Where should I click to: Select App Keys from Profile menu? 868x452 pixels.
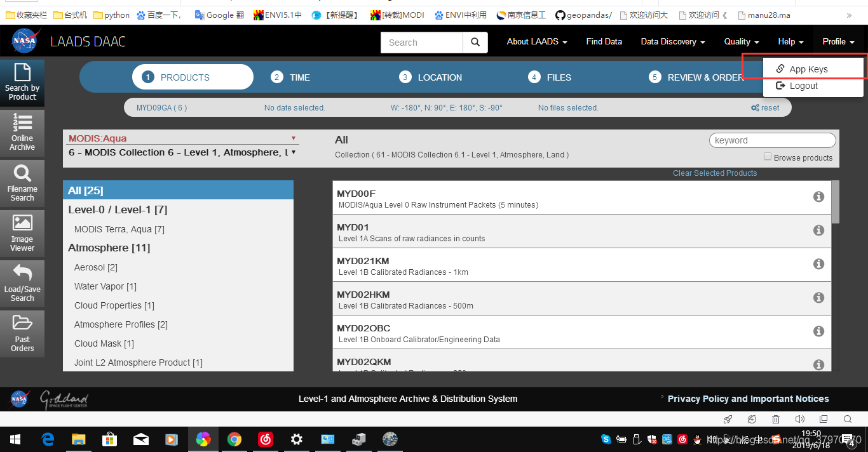[813, 69]
